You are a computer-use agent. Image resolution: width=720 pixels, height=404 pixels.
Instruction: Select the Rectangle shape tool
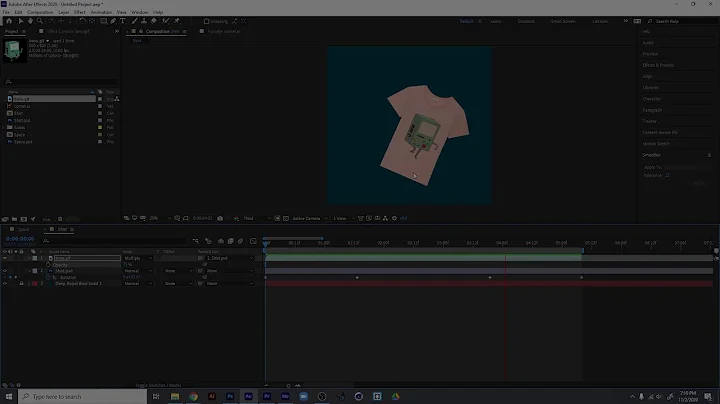pyautogui.click(x=104, y=21)
